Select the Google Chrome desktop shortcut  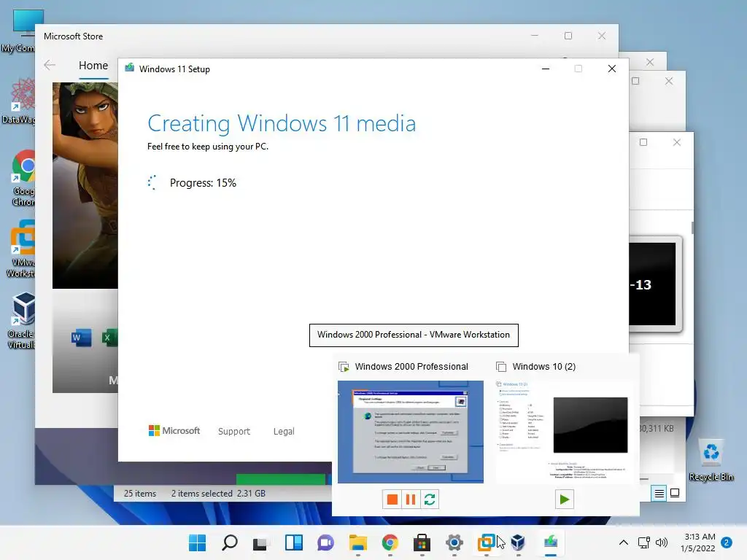(x=23, y=179)
